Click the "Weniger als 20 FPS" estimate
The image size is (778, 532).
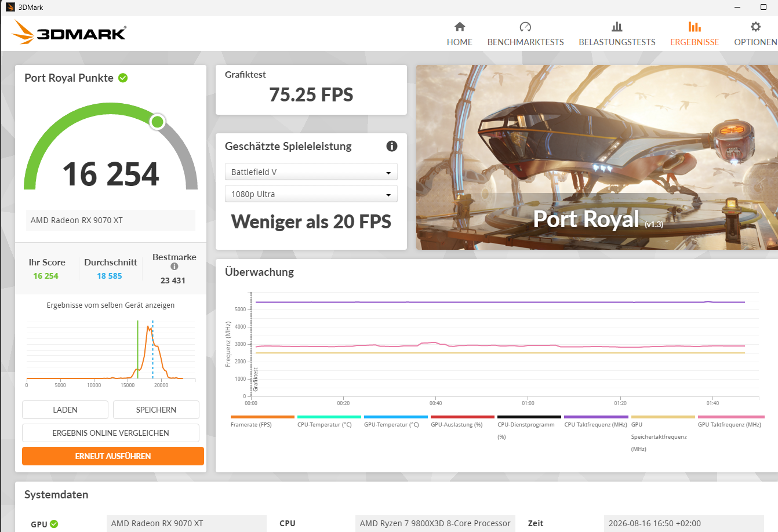tap(311, 222)
